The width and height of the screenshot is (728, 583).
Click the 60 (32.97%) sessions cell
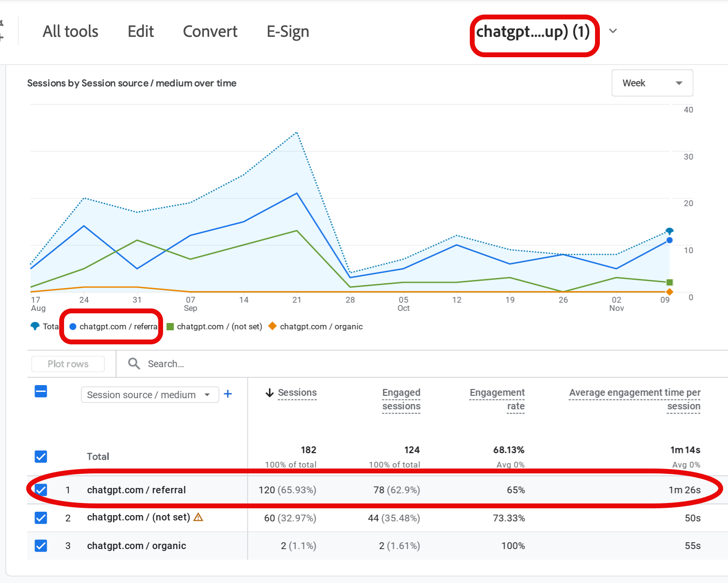290,518
